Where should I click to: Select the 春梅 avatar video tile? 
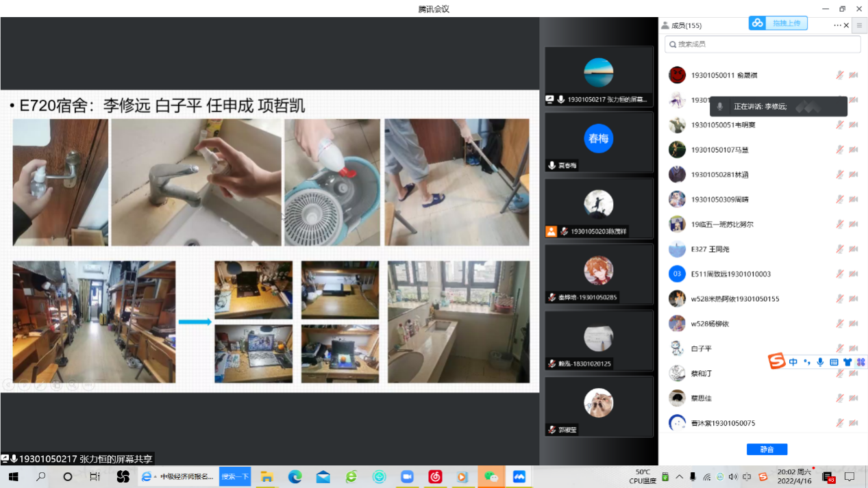pyautogui.click(x=599, y=142)
